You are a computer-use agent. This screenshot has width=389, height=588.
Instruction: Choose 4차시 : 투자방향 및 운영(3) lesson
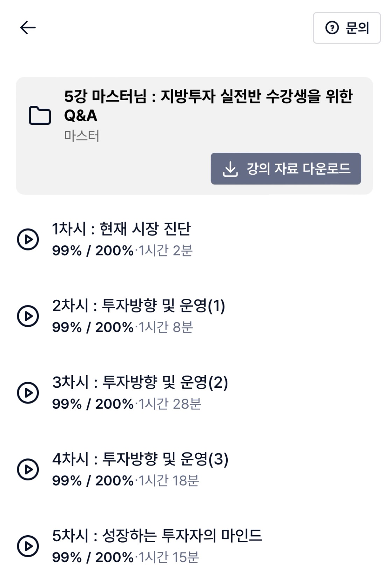[x=140, y=459]
